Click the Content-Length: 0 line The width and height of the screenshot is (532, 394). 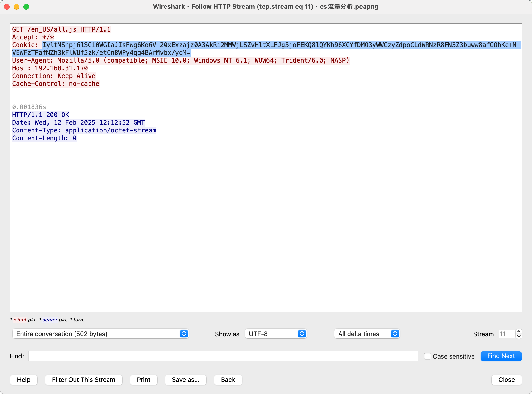point(44,138)
